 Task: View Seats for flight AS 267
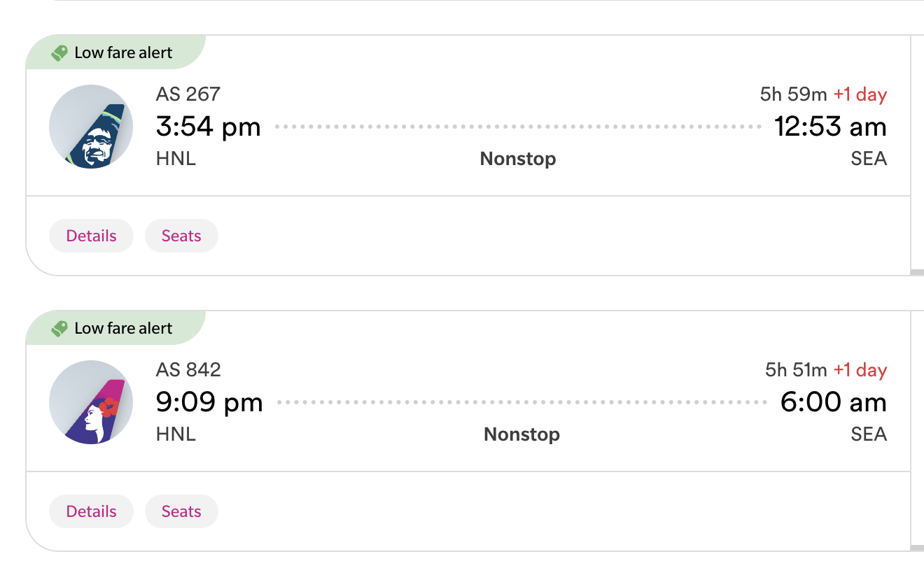[x=181, y=236]
